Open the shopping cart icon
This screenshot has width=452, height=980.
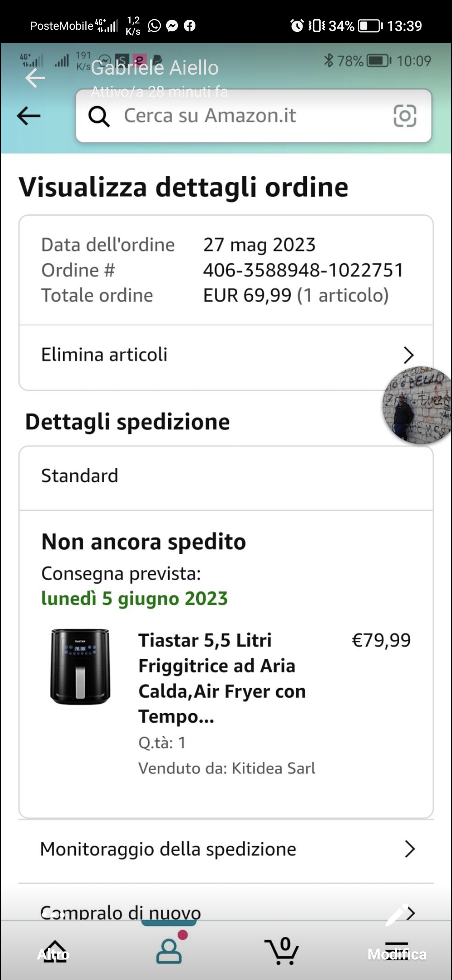pyautogui.click(x=283, y=952)
